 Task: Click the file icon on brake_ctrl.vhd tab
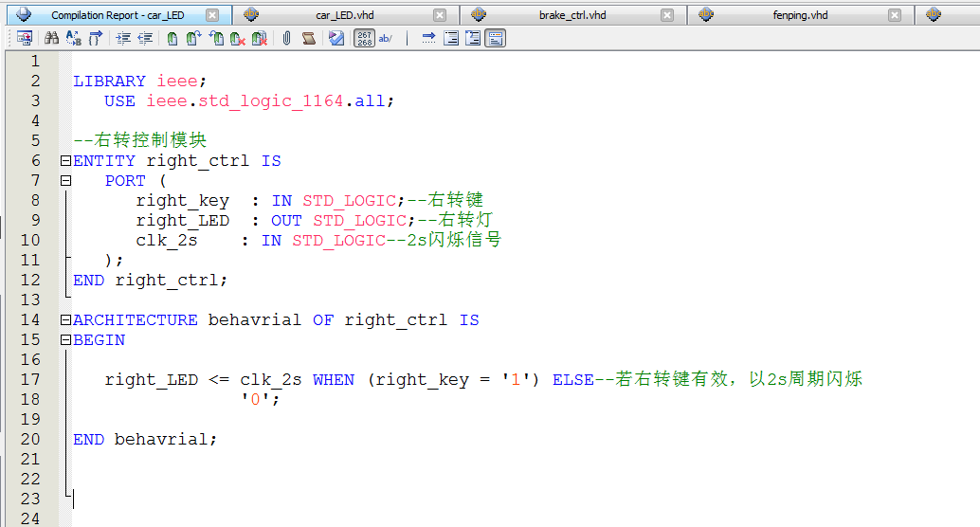coord(479,14)
